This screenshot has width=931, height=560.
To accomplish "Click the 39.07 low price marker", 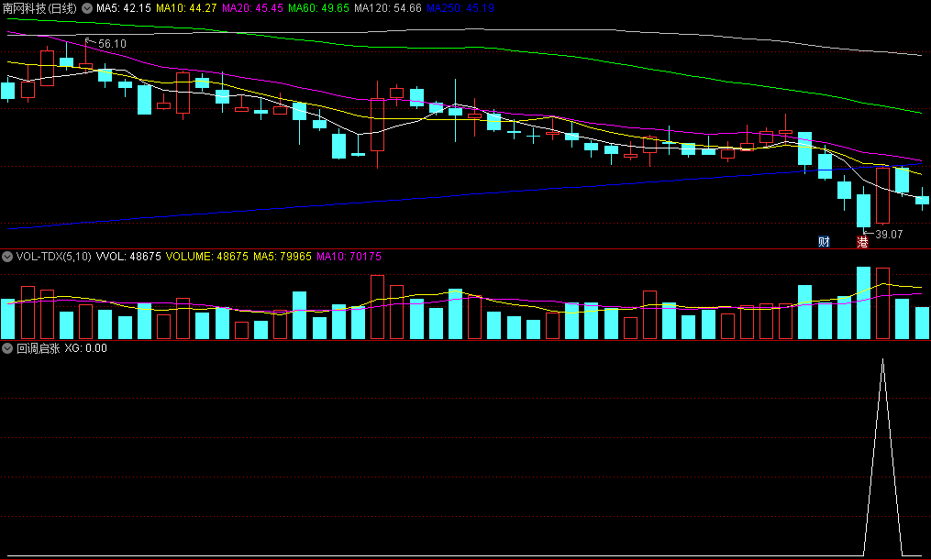I will point(889,235).
